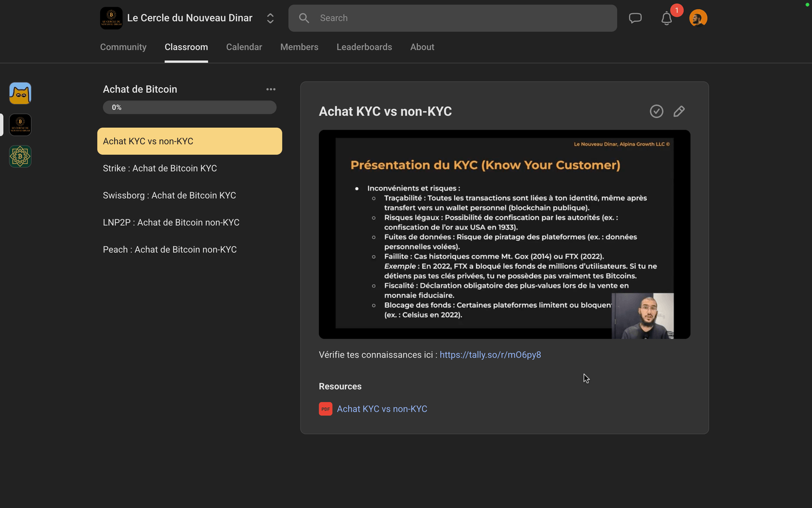Screen dimensions: 812x508
Task: Open the About tab
Action: (422, 47)
